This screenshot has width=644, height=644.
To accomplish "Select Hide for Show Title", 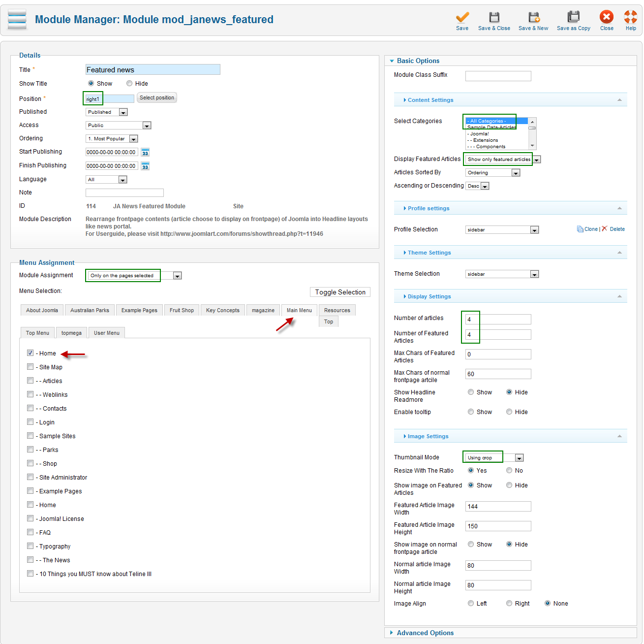I will (x=129, y=84).
